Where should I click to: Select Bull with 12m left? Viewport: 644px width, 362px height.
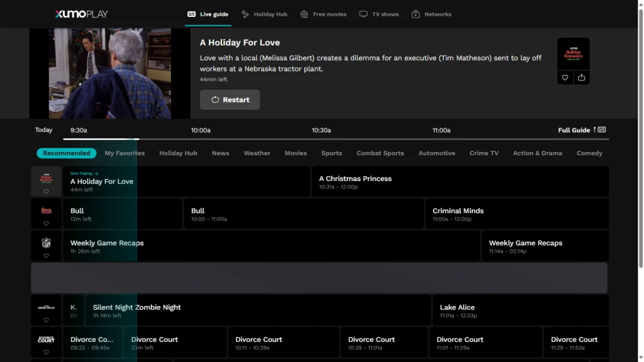pyautogui.click(x=123, y=214)
